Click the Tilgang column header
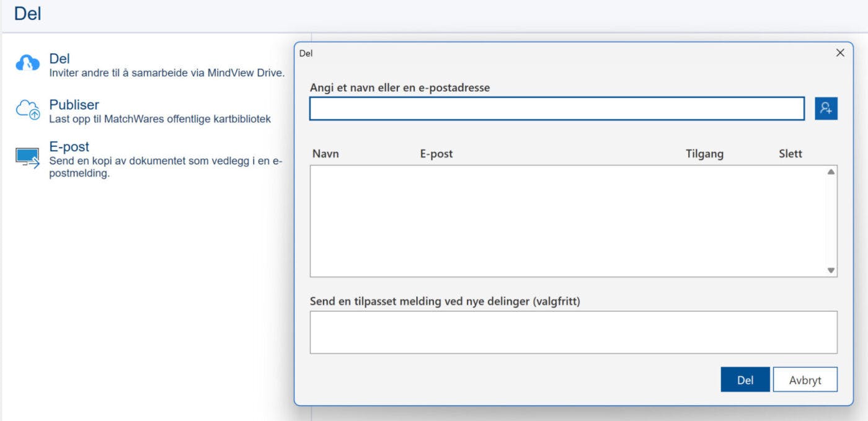This screenshot has width=868, height=421. (x=704, y=154)
